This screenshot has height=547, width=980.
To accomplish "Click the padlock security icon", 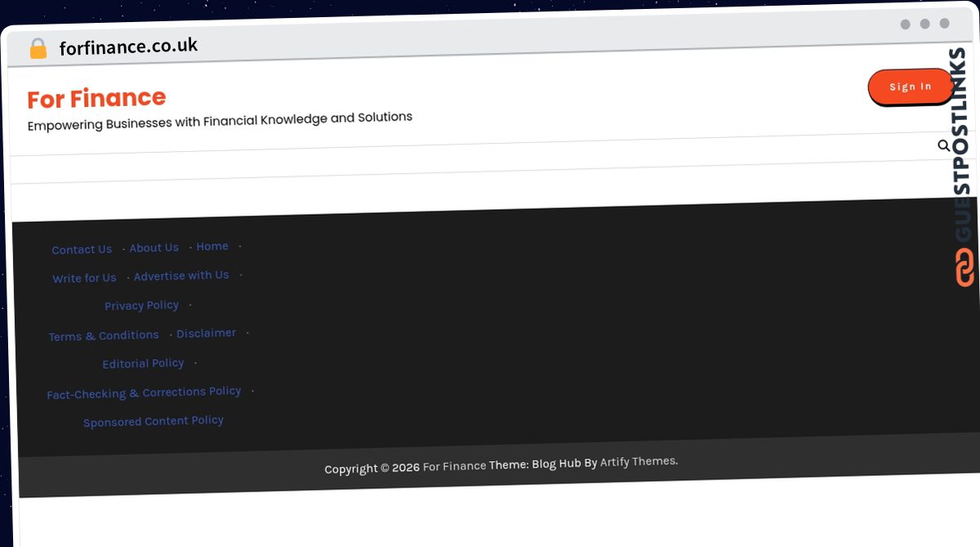I will point(38,48).
